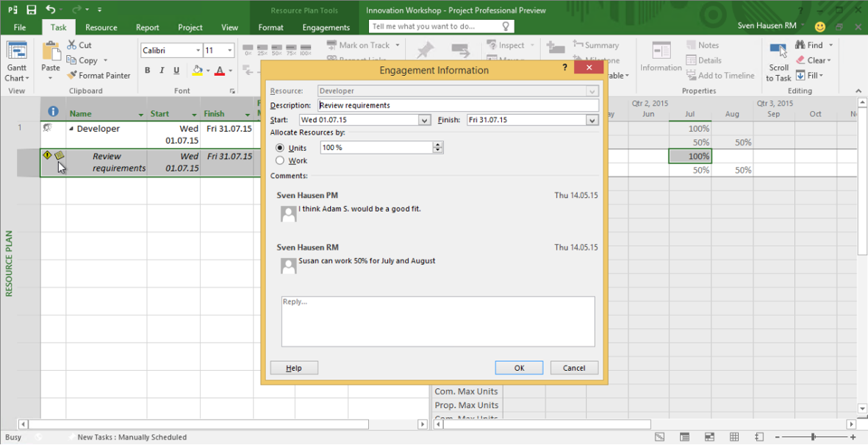Click the font color swatch button
This screenshot has height=445, width=868.
coord(220,71)
